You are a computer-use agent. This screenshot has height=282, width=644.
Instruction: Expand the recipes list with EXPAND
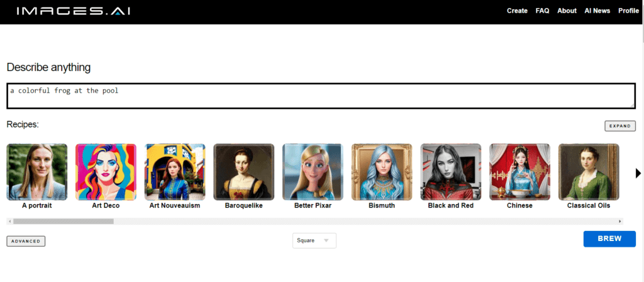pos(620,126)
